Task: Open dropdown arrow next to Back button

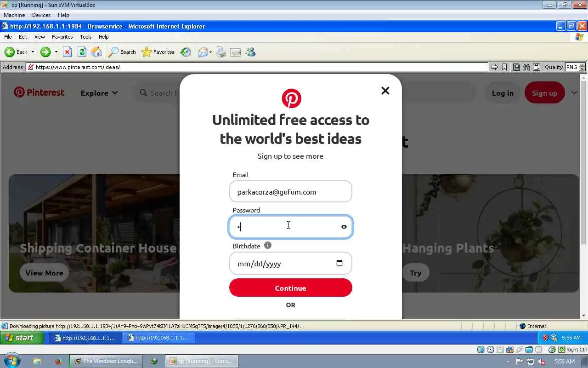Action: 33,52
